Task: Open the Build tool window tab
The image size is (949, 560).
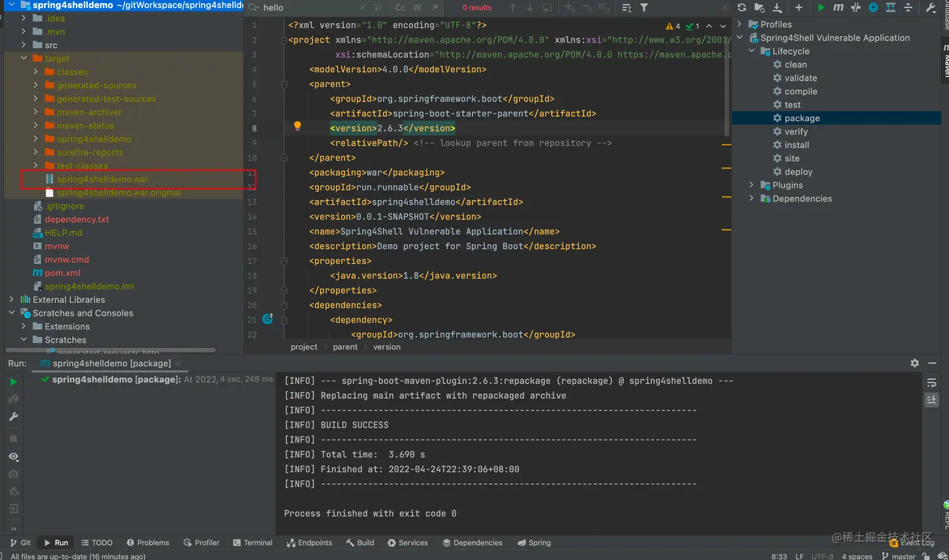Action: click(x=360, y=542)
